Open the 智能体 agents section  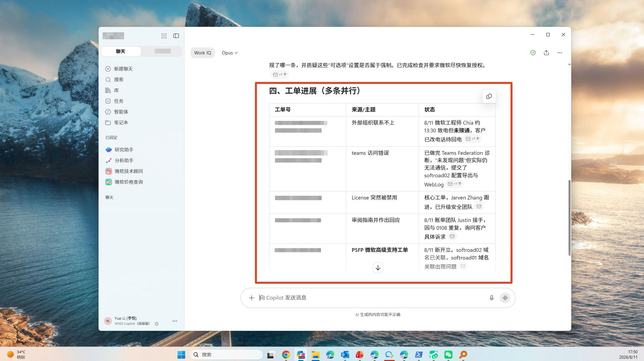pos(117,112)
